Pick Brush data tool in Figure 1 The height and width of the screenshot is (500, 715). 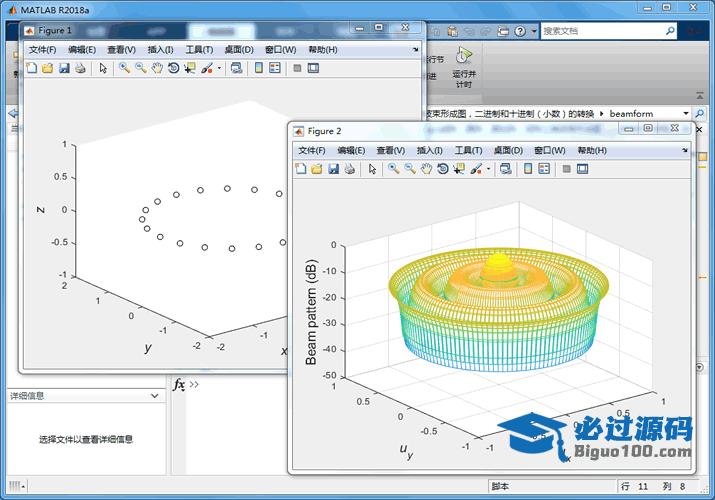click(x=207, y=68)
